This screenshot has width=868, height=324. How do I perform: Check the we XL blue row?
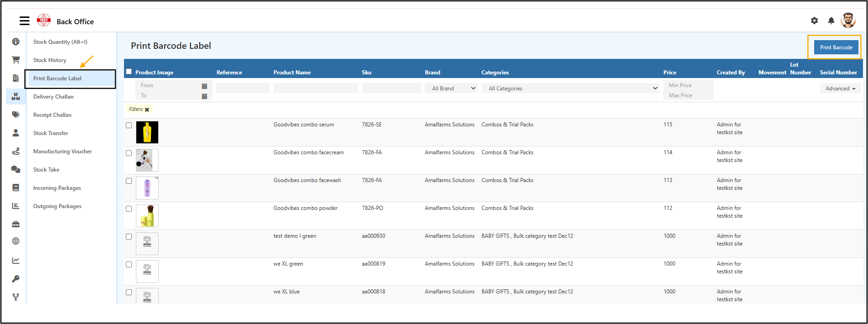pyautogui.click(x=129, y=292)
